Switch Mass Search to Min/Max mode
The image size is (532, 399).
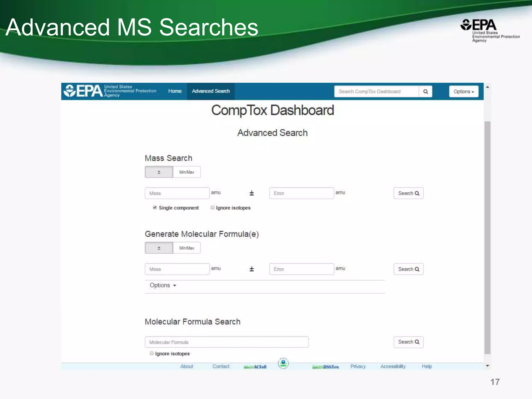click(187, 172)
